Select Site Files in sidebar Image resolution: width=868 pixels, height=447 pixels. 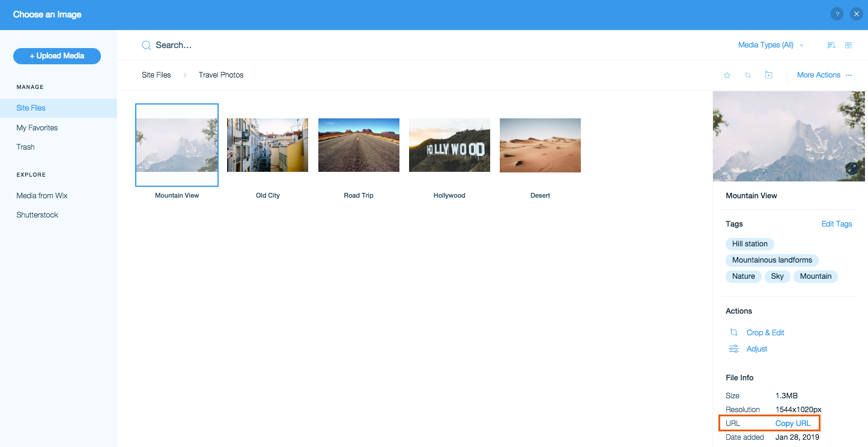point(58,108)
